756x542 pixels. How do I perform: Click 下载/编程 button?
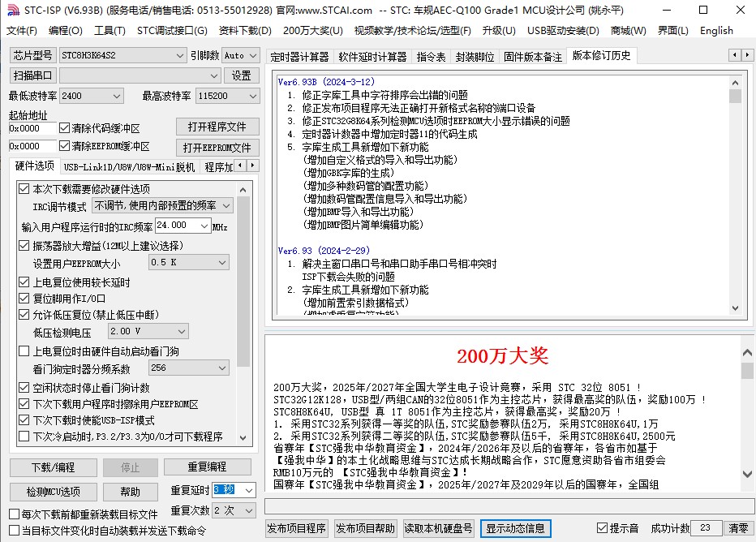tap(53, 467)
